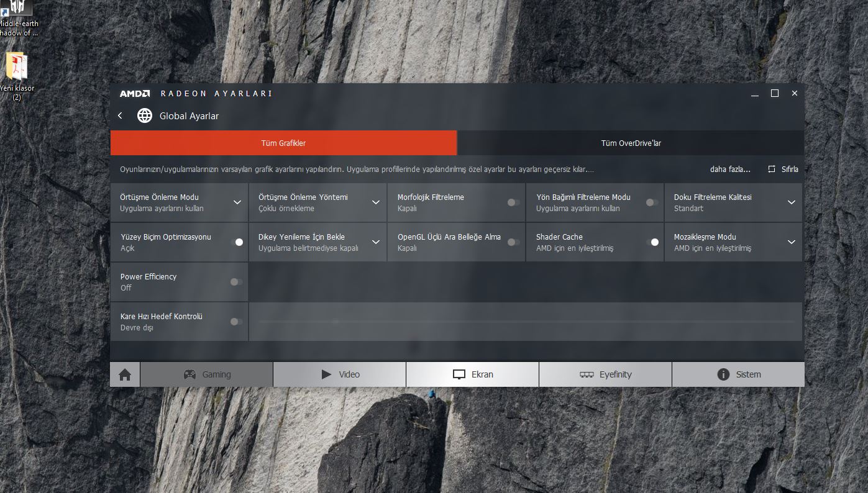Switch to Tüm OverDrive'lar tab
Viewport: 868px width, 493px height.
click(x=631, y=143)
